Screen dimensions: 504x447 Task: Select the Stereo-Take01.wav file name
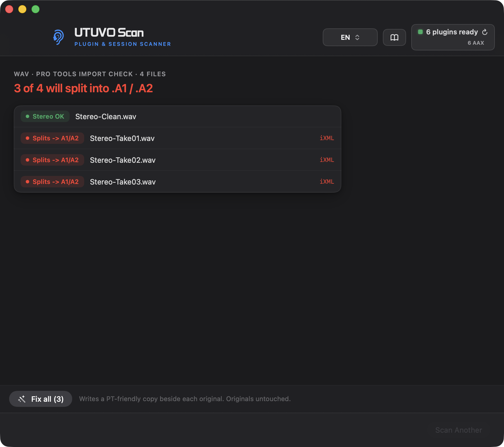[x=122, y=138]
